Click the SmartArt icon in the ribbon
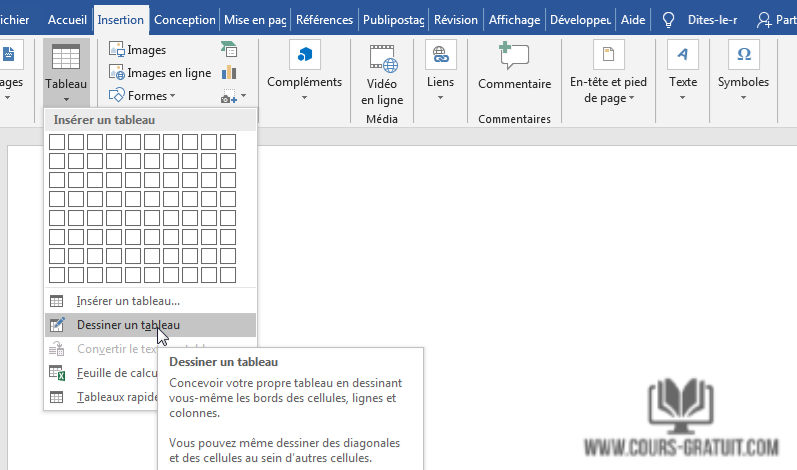The width and height of the screenshot is (797, 470). 229,50
